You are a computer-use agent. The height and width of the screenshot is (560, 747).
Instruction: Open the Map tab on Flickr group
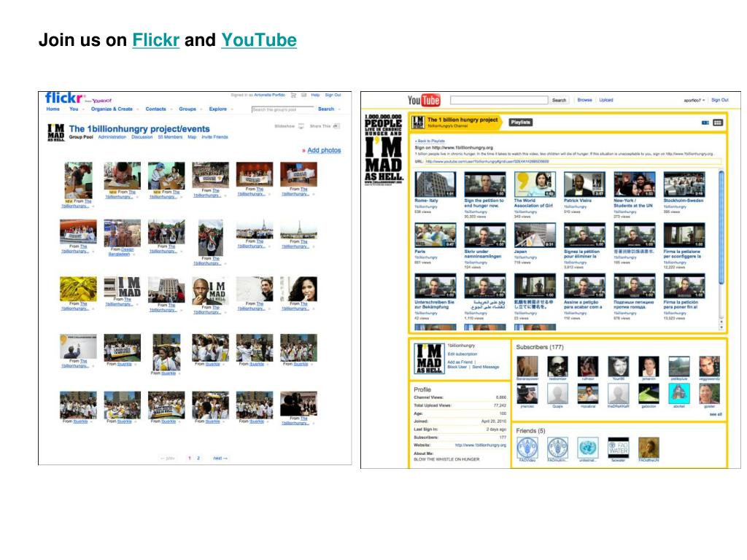192,137
